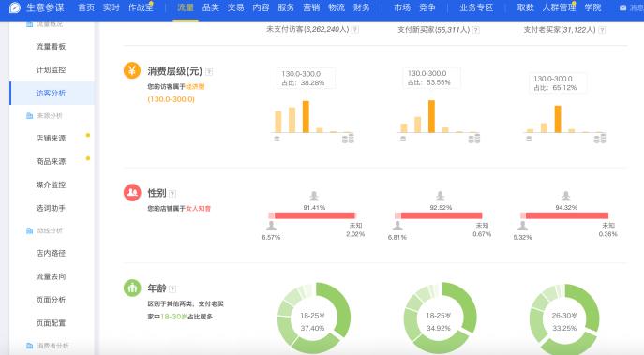Click folder icon beside 动线分析 section
This screenshot has width=644, height=355.
click(30, 230)
